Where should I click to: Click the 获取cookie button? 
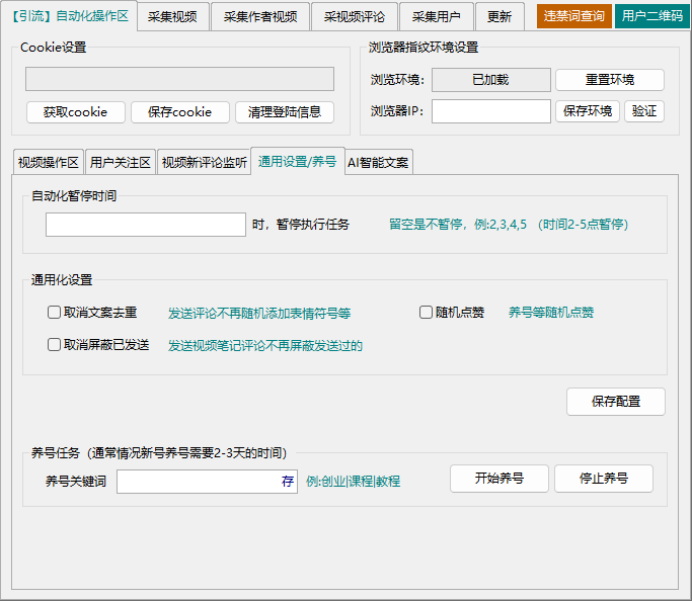tap(76, 112)
